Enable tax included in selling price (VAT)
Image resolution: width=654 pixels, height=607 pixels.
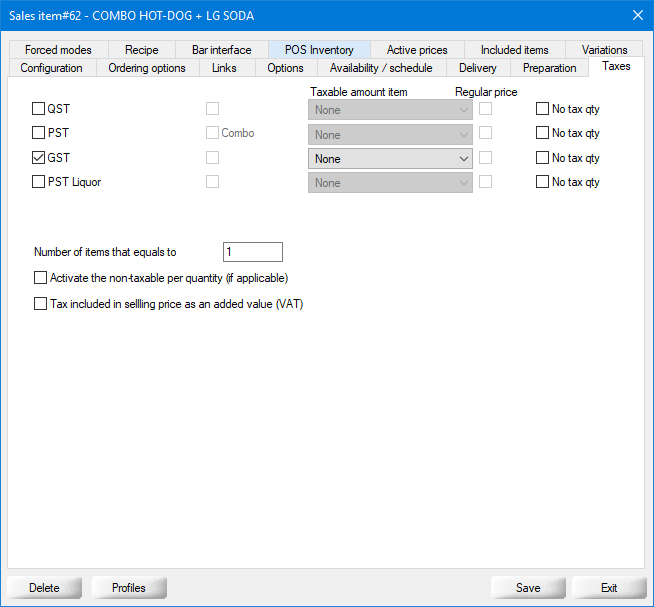coord(41,304)
